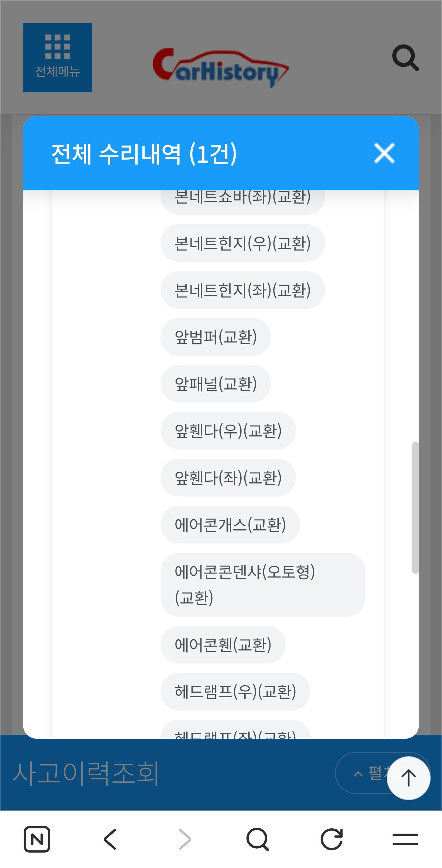Go back with browser back arrow
Viewport: 442px width, 868px height.
(110, 839)
